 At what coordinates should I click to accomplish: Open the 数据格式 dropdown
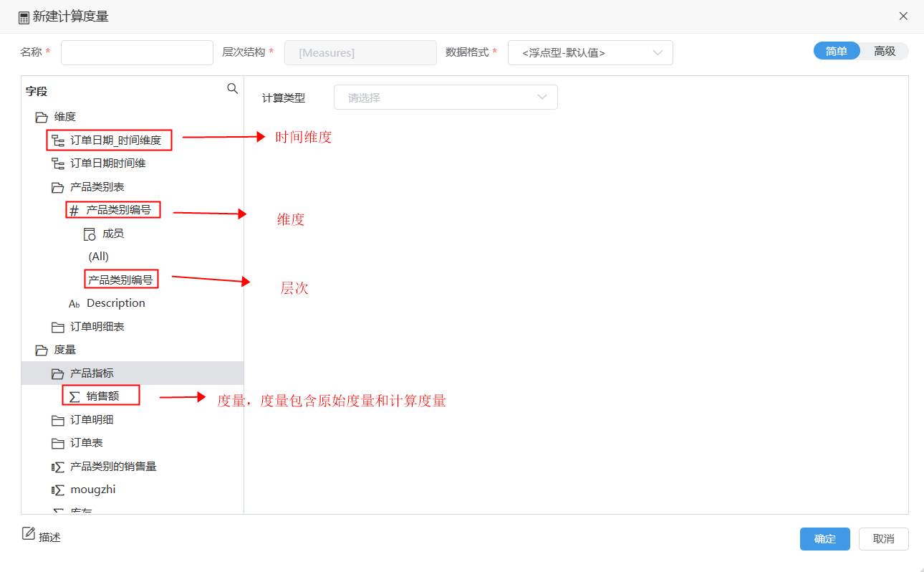(590, 53)
